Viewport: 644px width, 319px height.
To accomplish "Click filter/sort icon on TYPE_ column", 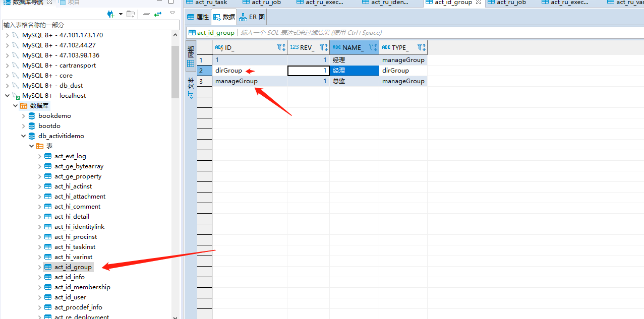I will 422,47.
